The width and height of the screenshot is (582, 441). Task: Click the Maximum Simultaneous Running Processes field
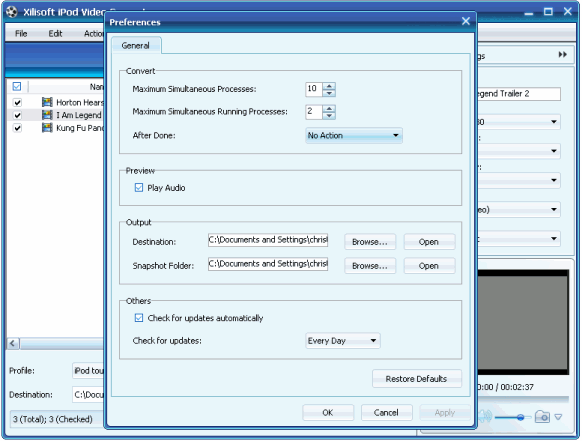click(314, 112)
